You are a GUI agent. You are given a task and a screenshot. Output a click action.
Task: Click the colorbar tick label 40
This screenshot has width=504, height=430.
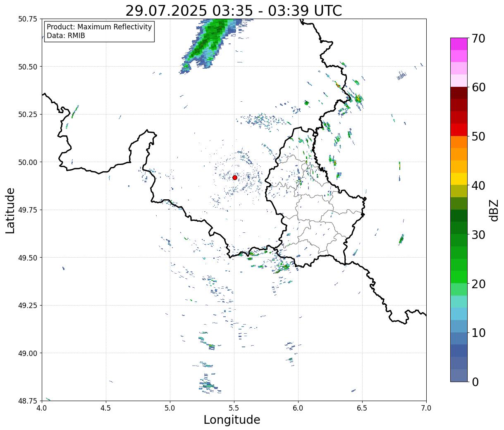coord(478,185)
